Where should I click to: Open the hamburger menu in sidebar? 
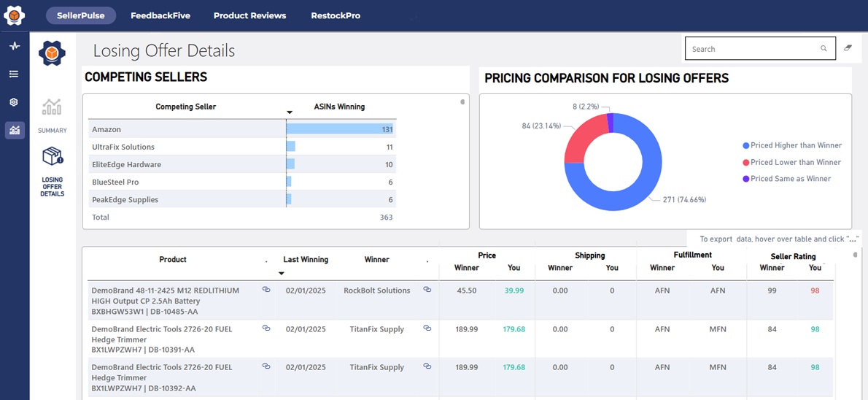pos(14,74)
